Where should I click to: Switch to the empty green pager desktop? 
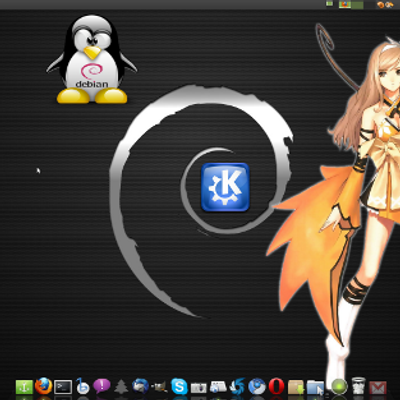point(357,5)
